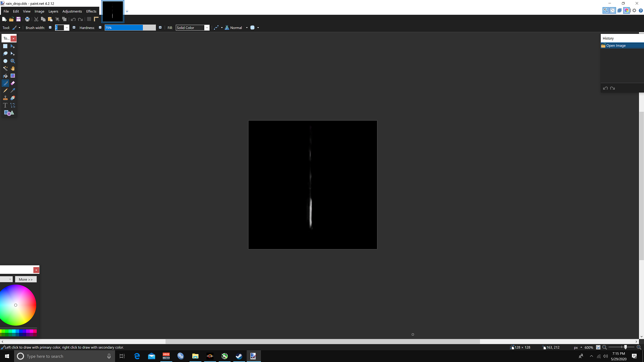Select the Magic Wand tool
Image resolution: width=644 pixels, height=362 pixels.
point(5,68)
